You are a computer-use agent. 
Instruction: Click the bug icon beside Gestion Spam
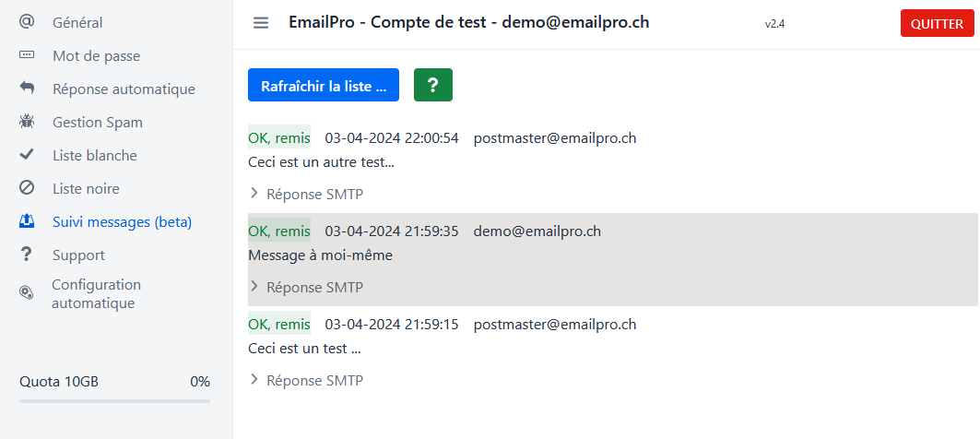pos(27,122)
